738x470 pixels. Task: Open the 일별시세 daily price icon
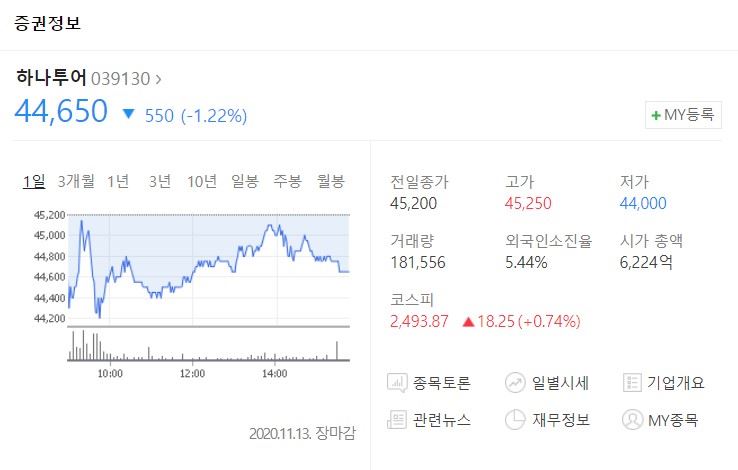point(515,382)
